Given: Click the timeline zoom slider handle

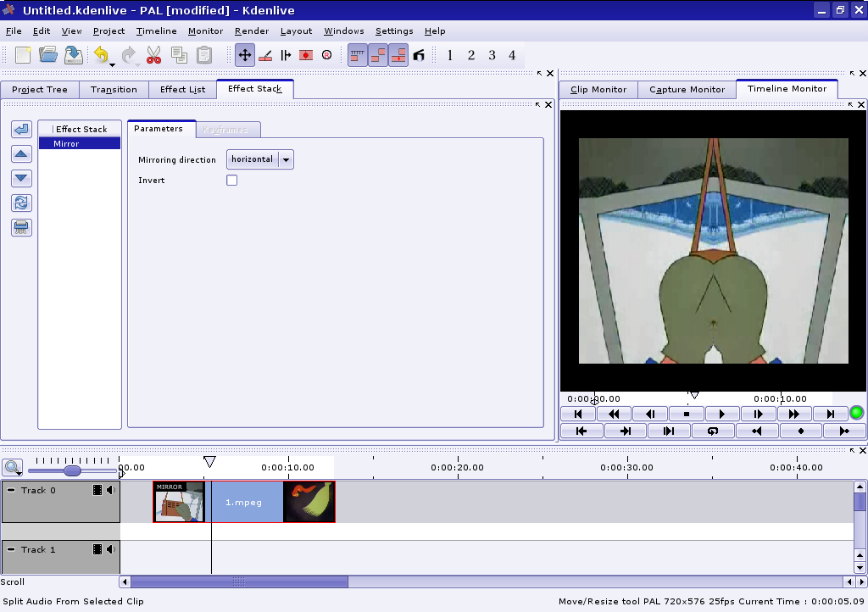Looking at the screenshot, I should pos(73,470).
